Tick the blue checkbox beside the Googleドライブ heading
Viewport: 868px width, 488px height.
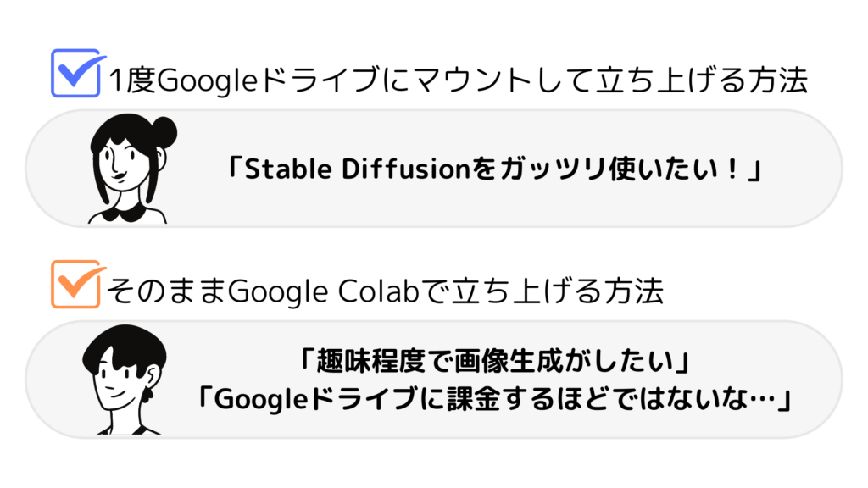pos(75,73)
